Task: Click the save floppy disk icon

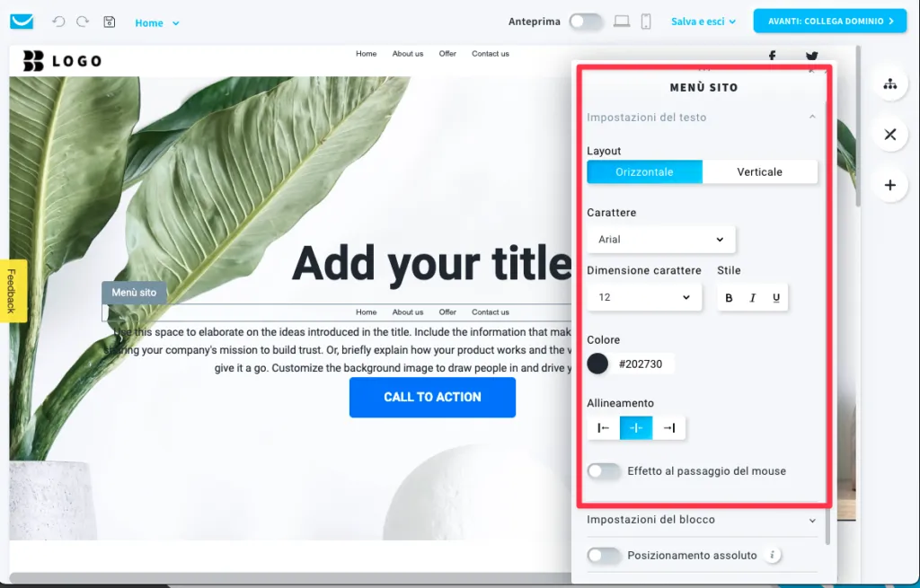Action: click(x=109, y=22)
